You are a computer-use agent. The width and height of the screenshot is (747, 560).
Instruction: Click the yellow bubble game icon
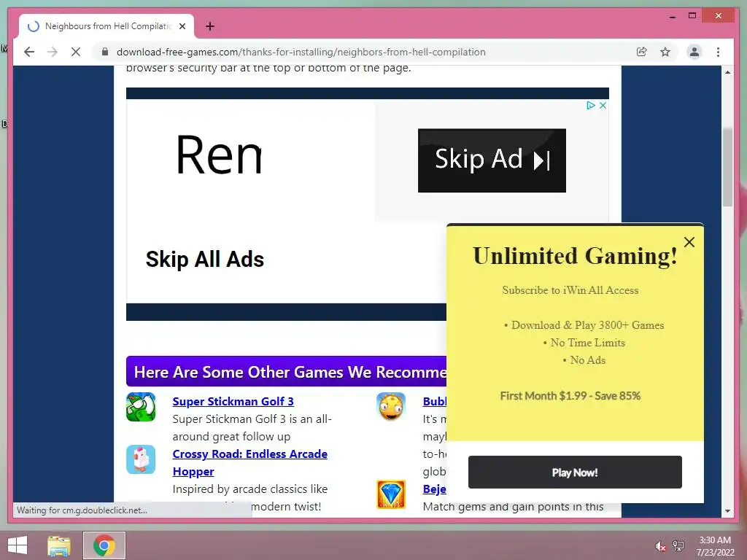point(391,406)
